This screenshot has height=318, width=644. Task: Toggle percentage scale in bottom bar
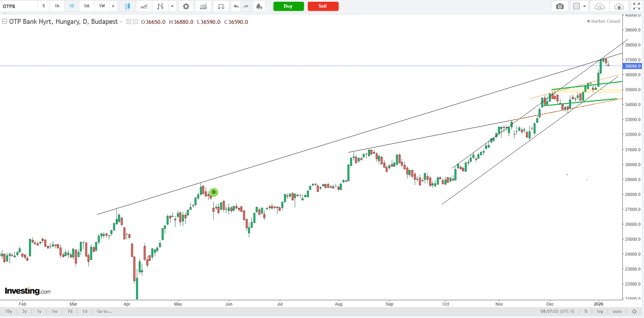(586, 311)
